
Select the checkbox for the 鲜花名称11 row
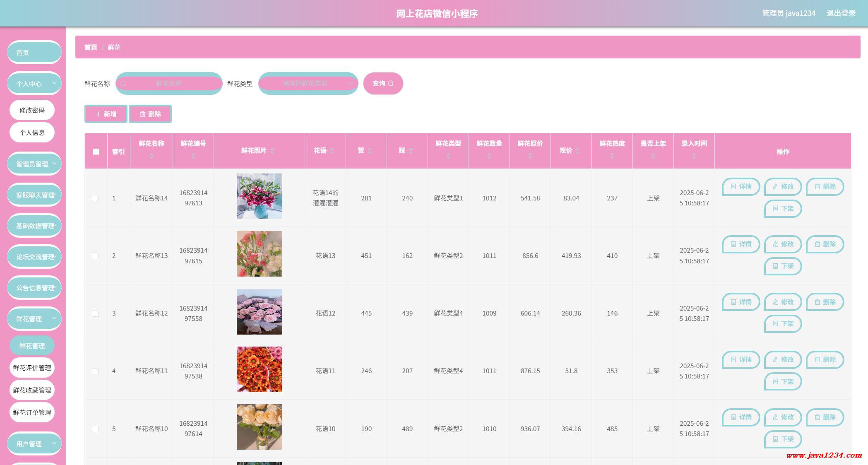click(x=95, y=371)
